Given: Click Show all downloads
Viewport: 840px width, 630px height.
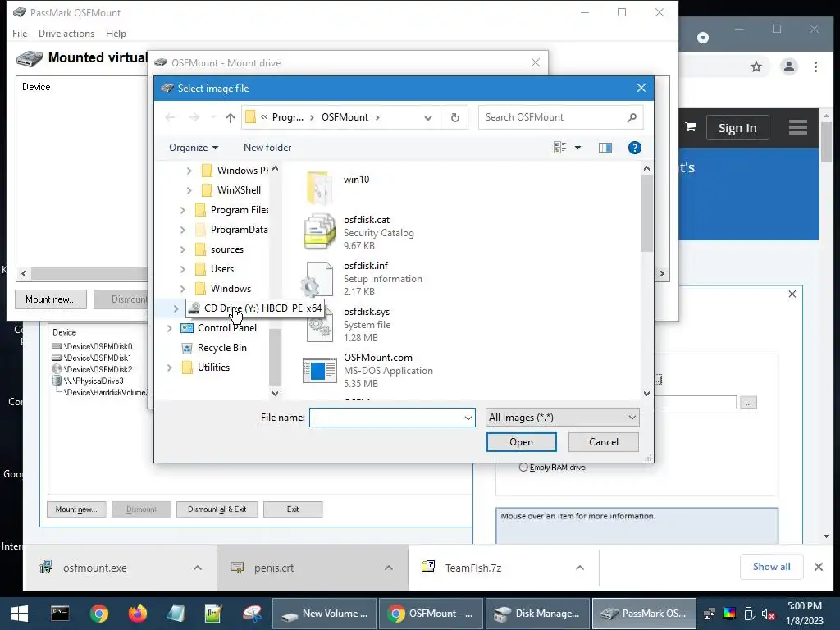Looking at the screenshot, I should pos(771,567).
